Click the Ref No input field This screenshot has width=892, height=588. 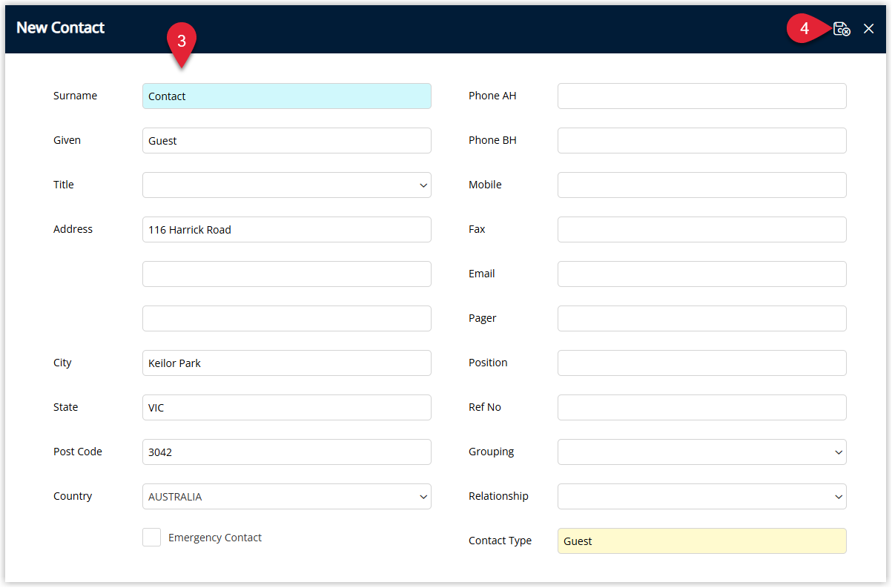point(702,408)
